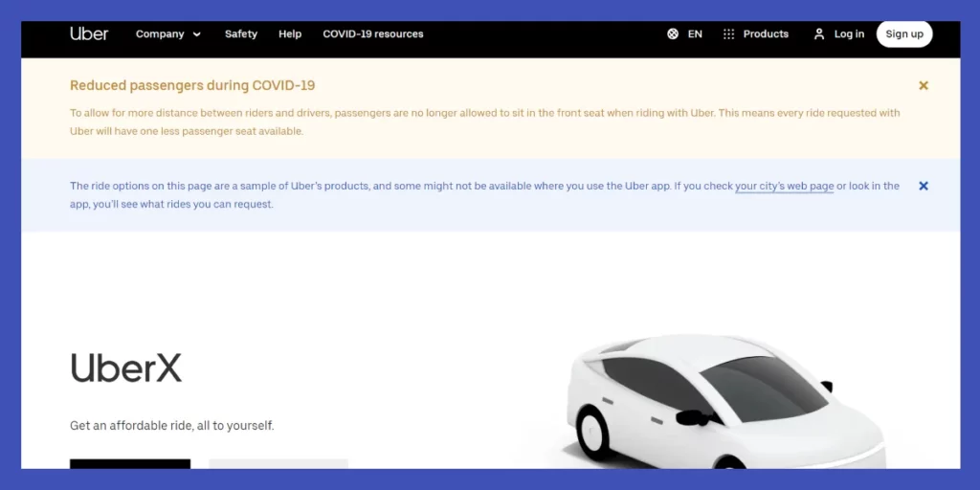Click the white UberX car image
The image size is (980, 490).
[x=725, y=401]
